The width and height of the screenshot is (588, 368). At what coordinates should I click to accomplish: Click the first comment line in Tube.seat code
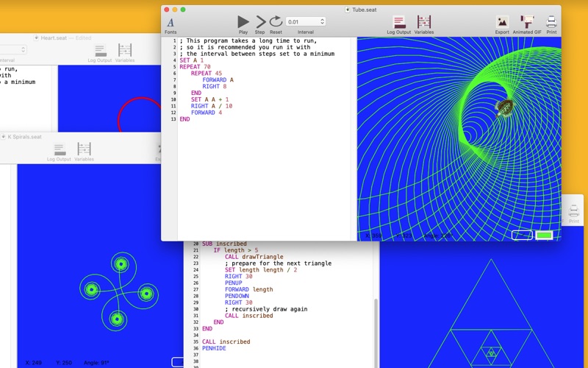click(248, 40)
